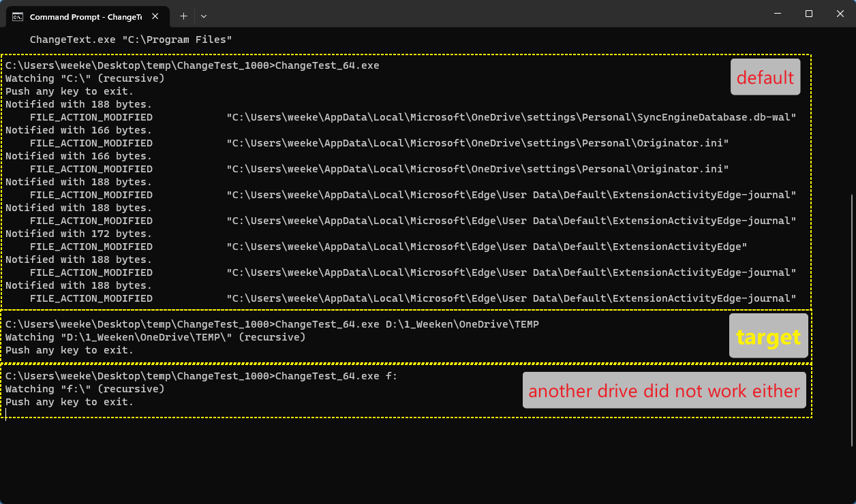Click the Command Prompt icon on the tab
Screen dimensions: 856x504
point(18,16)
